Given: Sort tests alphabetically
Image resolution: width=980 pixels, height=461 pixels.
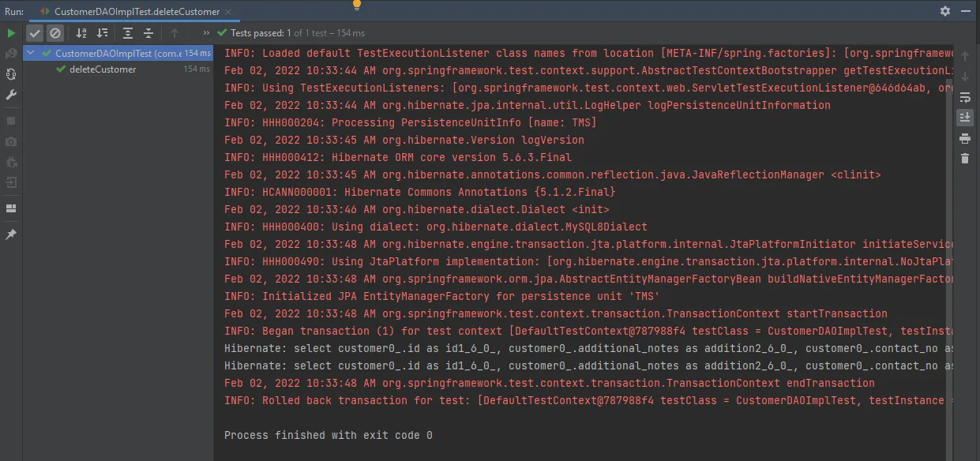Looking at the screenshot, I should (x=81, y=33).
